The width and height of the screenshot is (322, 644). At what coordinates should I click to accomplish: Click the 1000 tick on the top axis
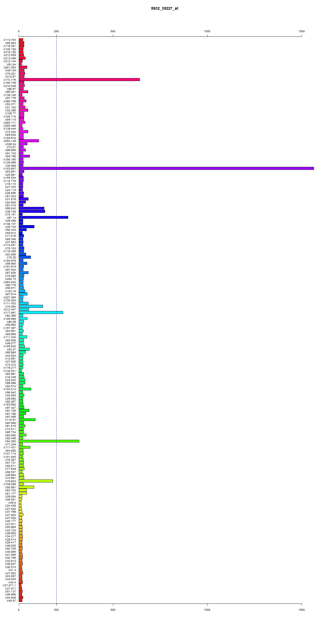click(x=207, y=31)
